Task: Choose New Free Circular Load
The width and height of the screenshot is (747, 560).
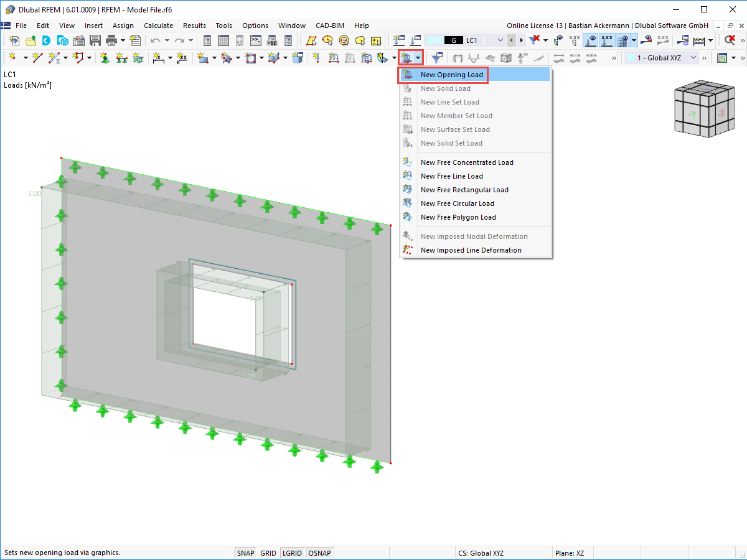Action: (x=474, y=203)
